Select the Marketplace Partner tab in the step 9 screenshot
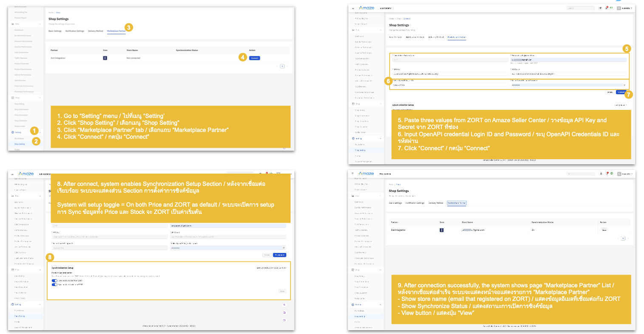Image resolution: width=644 pixels, height=334 pixels. [457, 203]
